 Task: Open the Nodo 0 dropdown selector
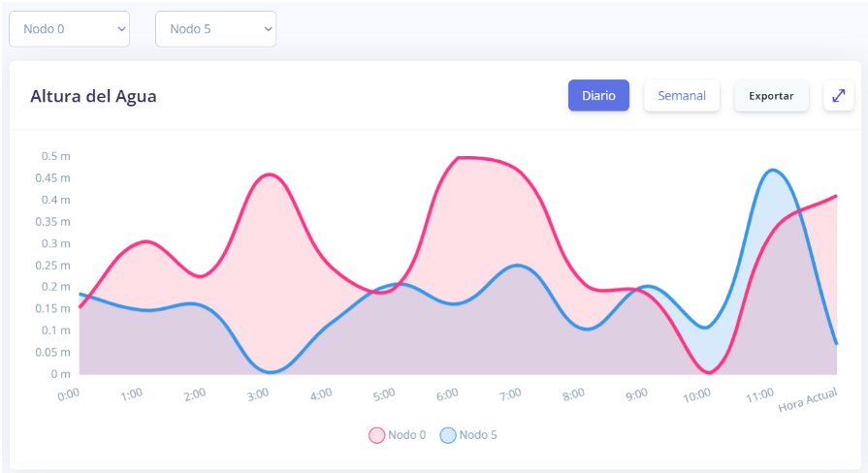pos(69,29)
